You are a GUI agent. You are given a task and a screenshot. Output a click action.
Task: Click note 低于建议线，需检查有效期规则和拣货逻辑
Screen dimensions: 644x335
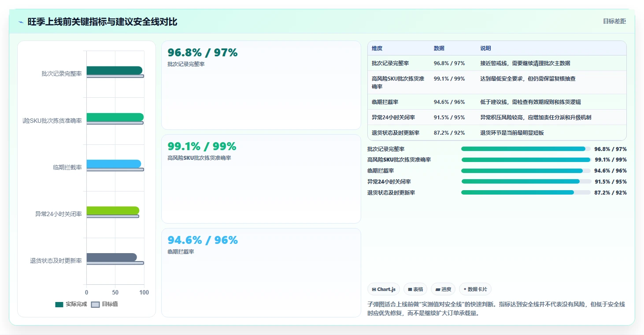(x=531, y=102)
